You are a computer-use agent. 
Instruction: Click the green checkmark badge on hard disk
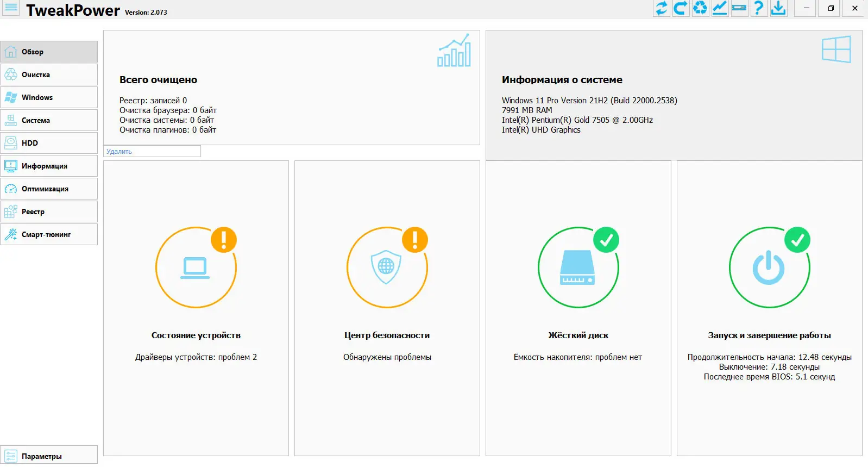point(606,240)
